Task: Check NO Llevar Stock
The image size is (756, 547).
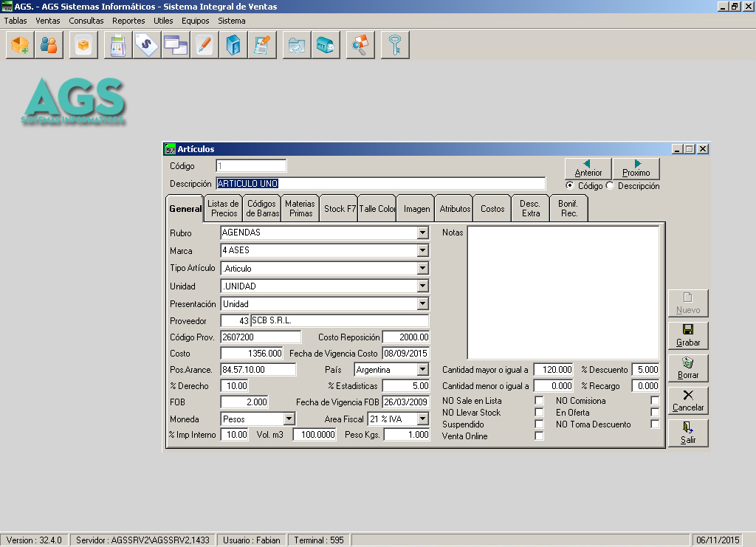Action: click(x=539, y=413)
